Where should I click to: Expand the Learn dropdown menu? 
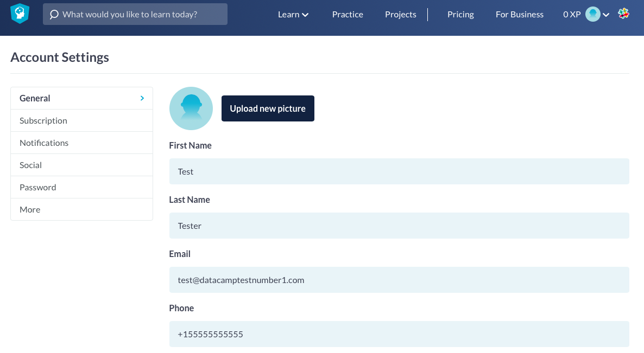[293, 15]
